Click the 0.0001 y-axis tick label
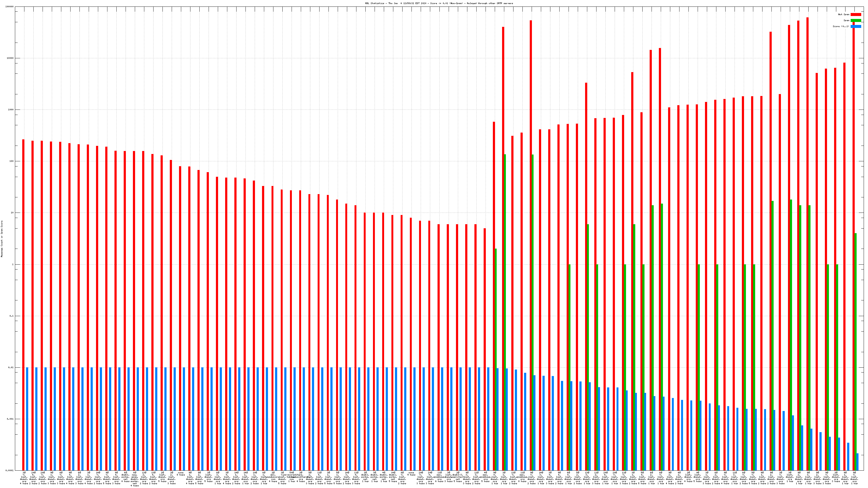The height and width of the screenshot is (488, 868). 10,470
